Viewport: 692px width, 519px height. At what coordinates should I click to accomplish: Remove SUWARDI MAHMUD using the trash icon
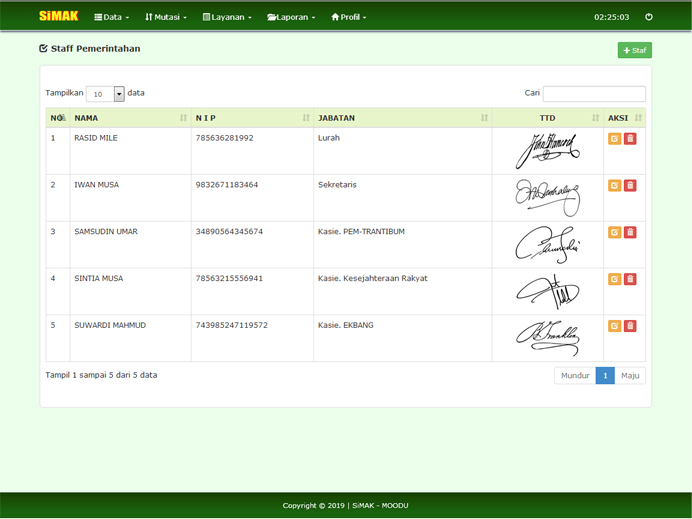pyautogui.click(x=630, y=326)
